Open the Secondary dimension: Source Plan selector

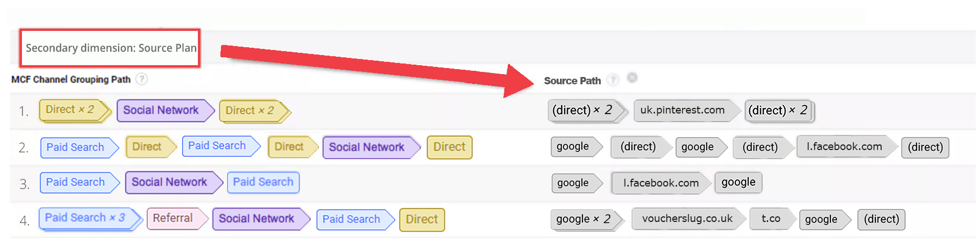click(x=111, y=48)
